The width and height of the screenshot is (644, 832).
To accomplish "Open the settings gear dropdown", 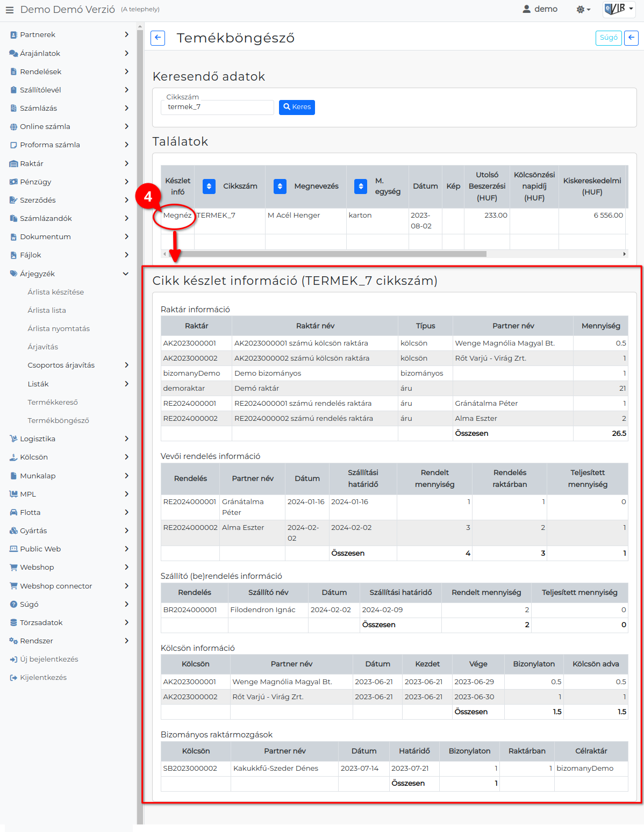I will (583, 10).
